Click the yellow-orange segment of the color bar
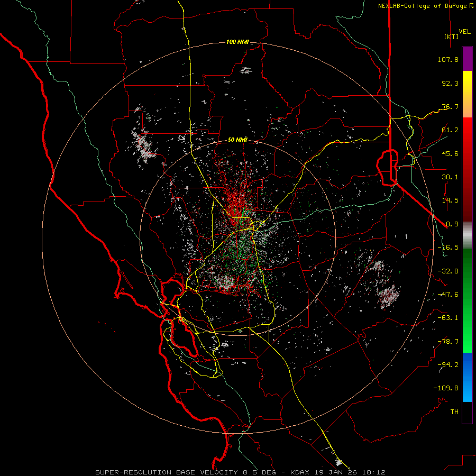The image size is (476, 476). pyautogui.click(x=467, y=94)
